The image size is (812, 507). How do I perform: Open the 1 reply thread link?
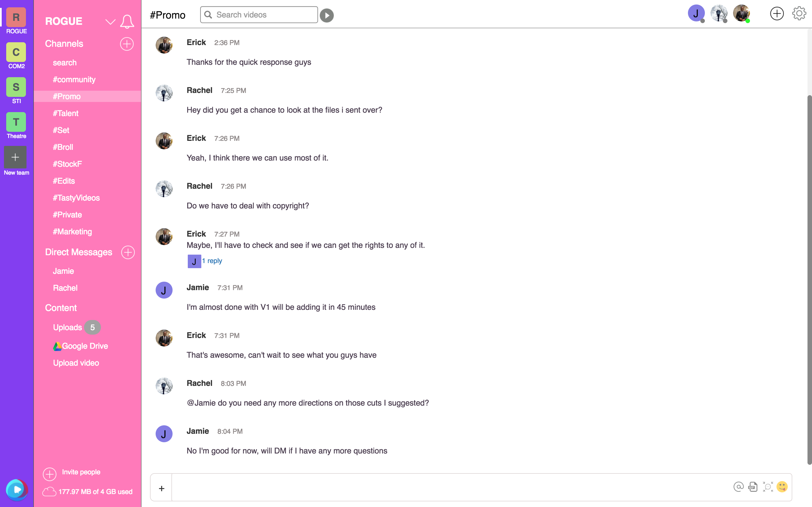coord(212,261)
